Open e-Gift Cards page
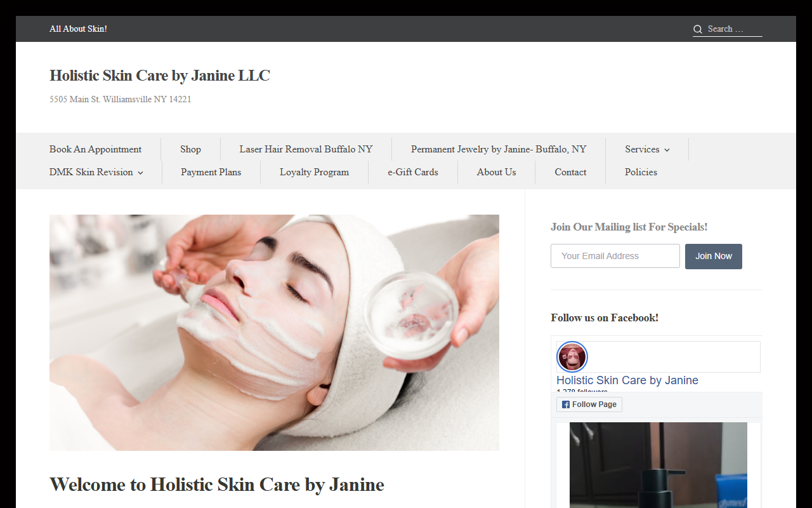 [x=413, y=172]
